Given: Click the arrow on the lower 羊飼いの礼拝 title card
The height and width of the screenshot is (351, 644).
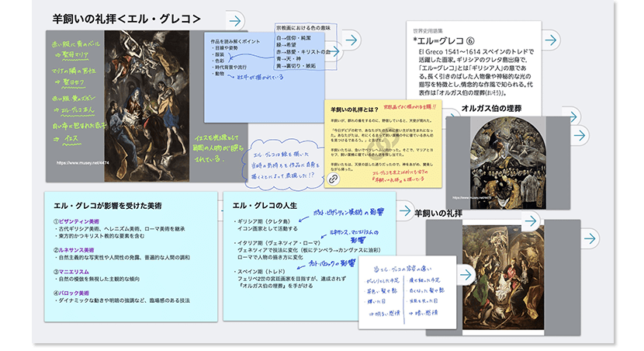Looking at the screenshot, I should [531, 221].
